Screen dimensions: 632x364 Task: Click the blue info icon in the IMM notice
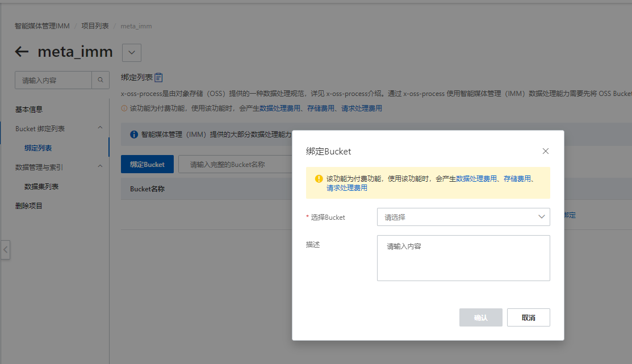click(134, 134)
